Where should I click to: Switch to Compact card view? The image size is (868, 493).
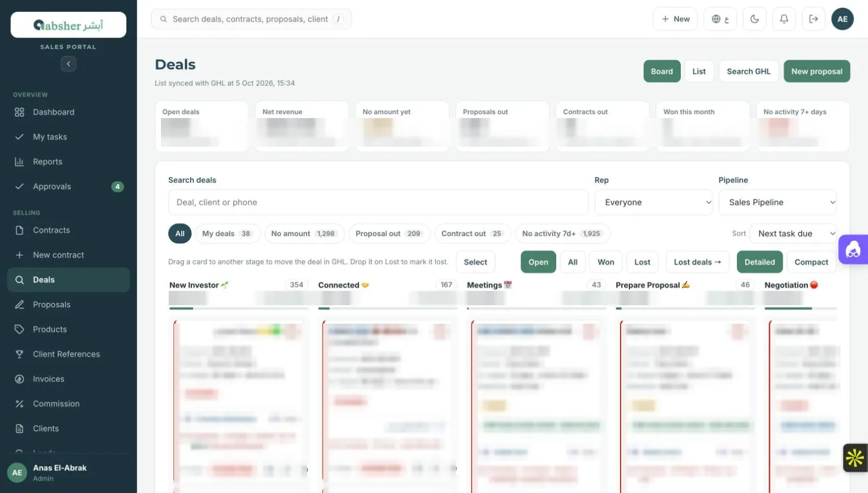tap(811, 262)
